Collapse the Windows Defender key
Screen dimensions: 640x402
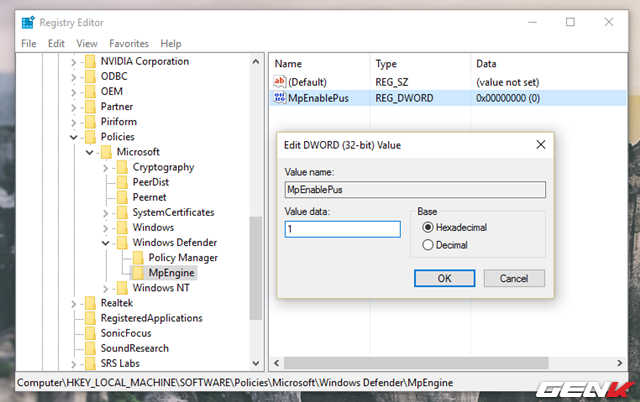click(x=105, y=243)
